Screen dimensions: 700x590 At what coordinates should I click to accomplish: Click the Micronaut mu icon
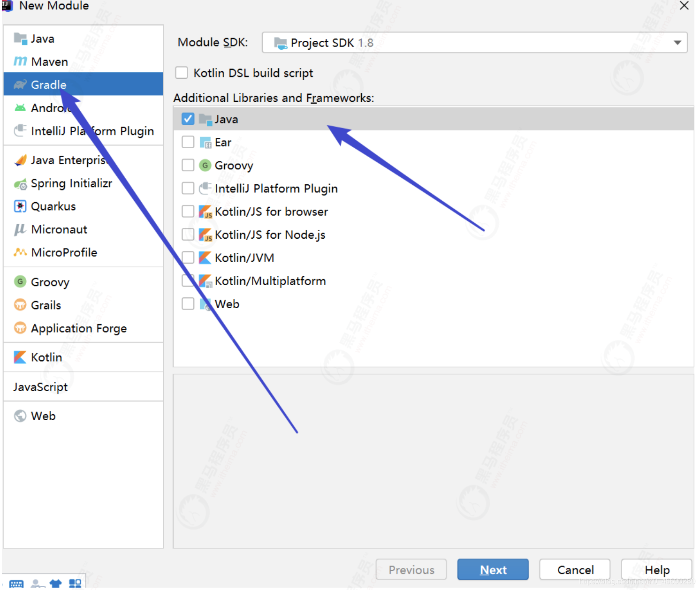[20, 229]
